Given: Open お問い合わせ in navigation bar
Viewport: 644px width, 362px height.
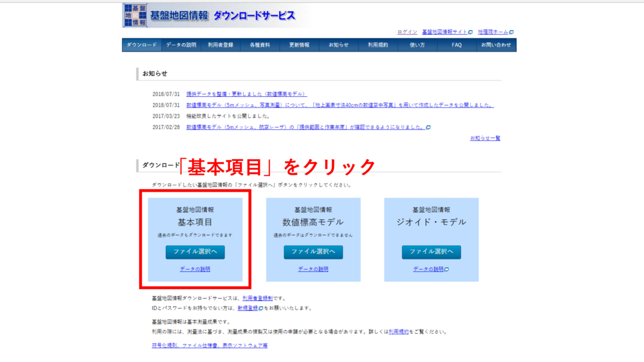Looking at the screenshot, I should [496, 45].
